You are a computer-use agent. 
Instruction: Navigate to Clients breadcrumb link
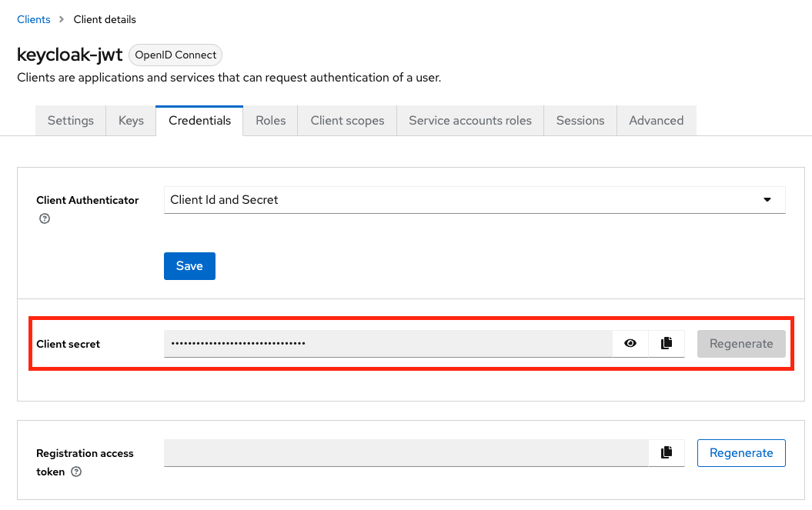point(34,19)
